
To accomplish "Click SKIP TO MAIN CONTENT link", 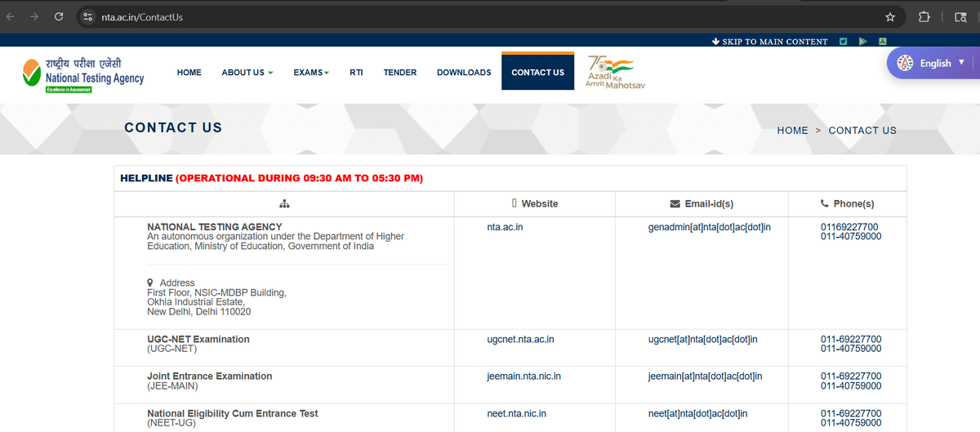I will [x=775, y=42].
